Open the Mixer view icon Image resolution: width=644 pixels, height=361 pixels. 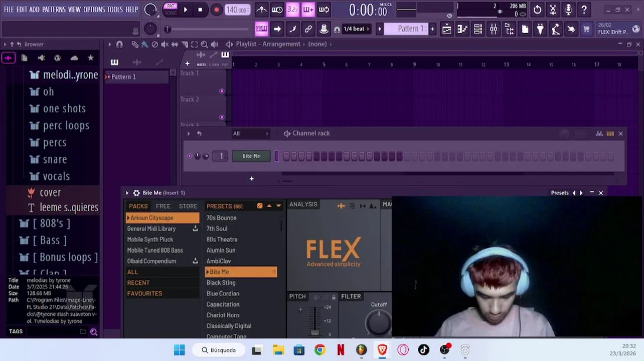tap(494, 29)
